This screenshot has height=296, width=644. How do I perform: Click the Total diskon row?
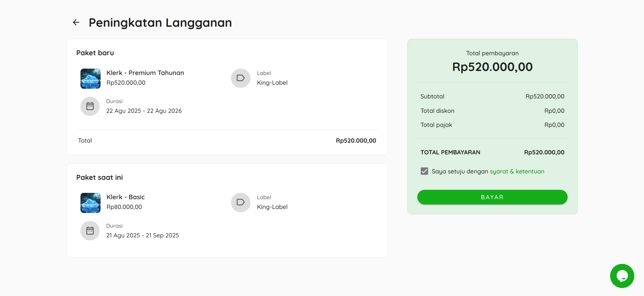point(492,111)
